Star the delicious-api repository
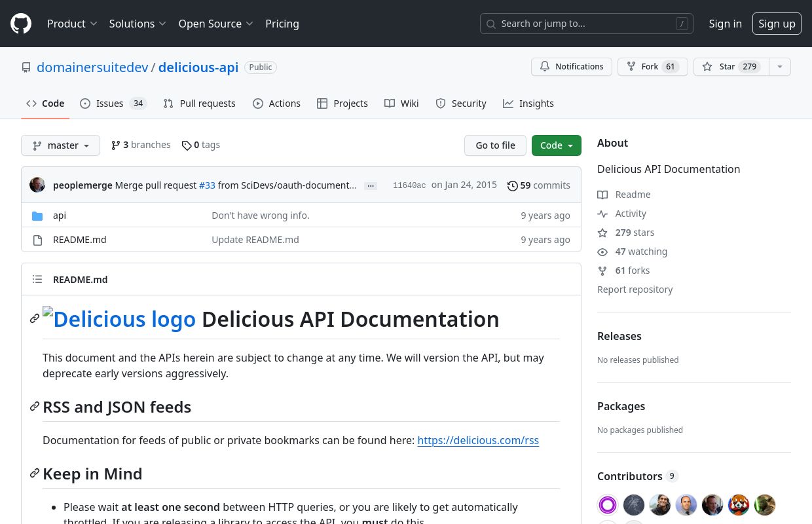The height and width of the screenshot is (524, 812). tap(731, 67)
